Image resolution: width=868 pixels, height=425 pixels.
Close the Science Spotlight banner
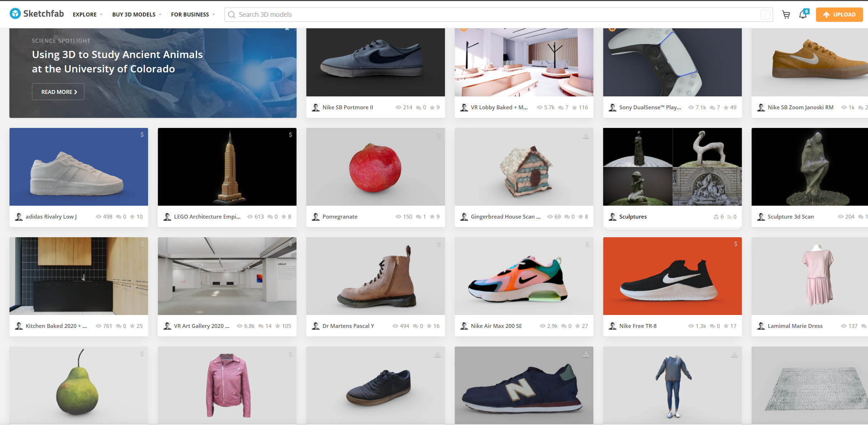click(287, 29)
